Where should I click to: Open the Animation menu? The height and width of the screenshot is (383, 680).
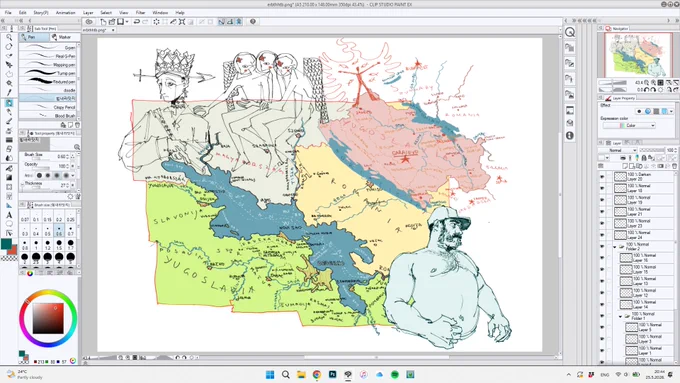click(x=65, y=13)
